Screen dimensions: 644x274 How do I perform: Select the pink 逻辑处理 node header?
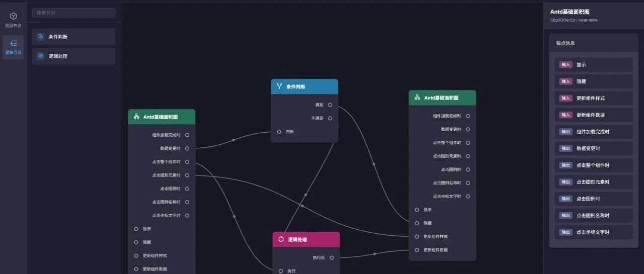(x=306, y=239)
